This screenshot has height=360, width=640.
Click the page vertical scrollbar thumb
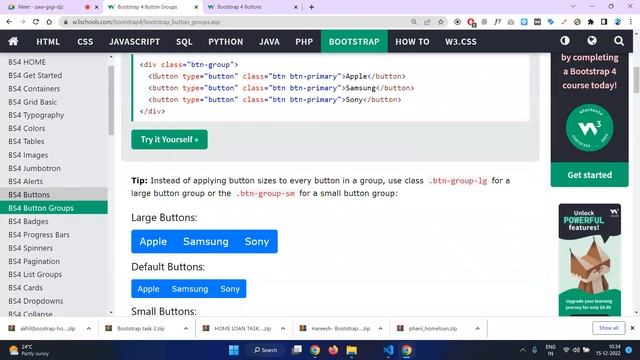pyautogui.click(x=636, y=80)
